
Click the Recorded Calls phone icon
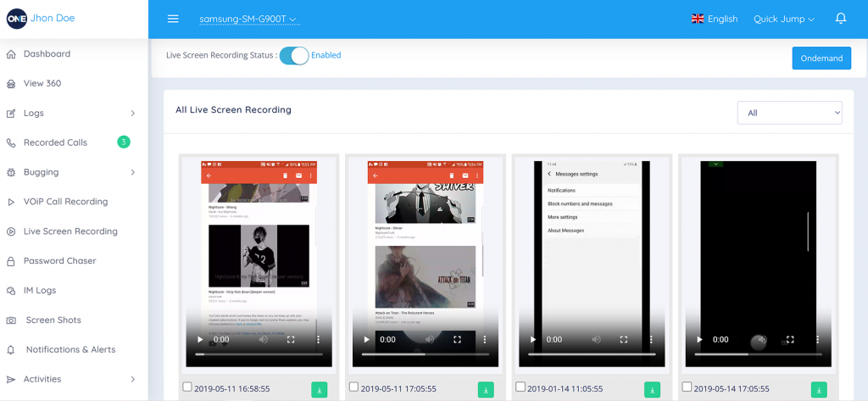pos(10,142)
